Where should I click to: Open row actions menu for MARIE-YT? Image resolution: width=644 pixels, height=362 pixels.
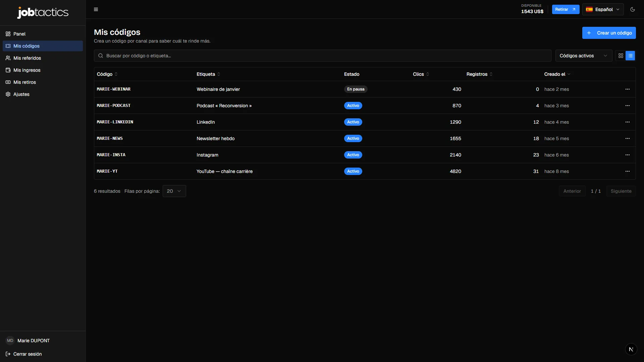pos(628,171)
